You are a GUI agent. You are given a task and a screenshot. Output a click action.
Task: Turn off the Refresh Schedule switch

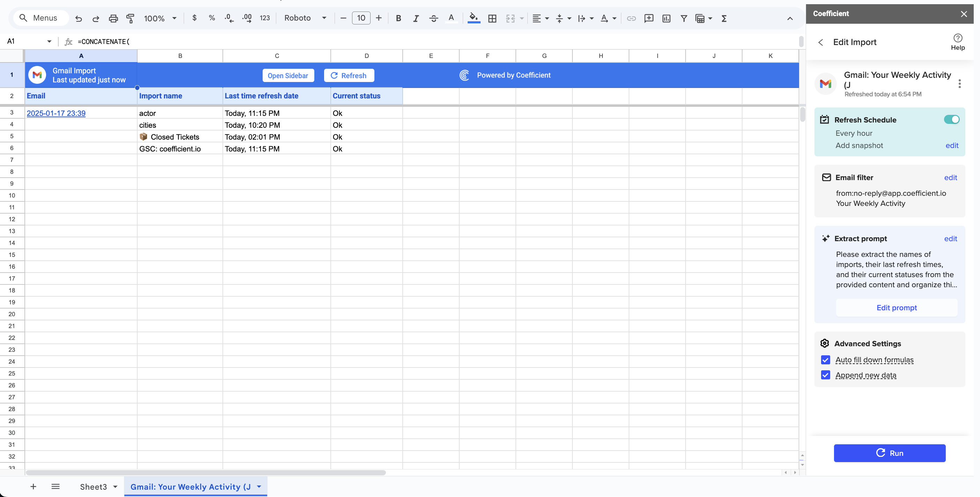951,120
